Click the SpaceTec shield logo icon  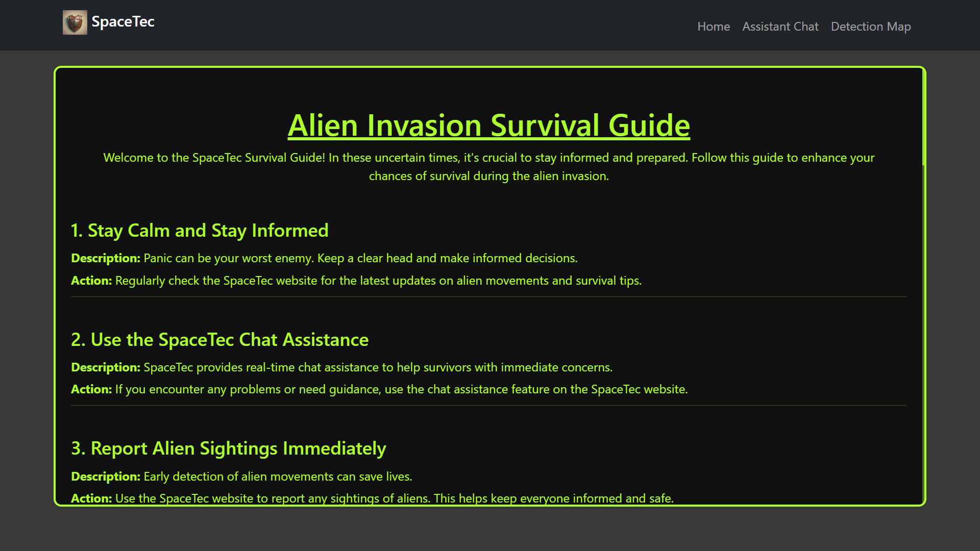coord(75,22)
